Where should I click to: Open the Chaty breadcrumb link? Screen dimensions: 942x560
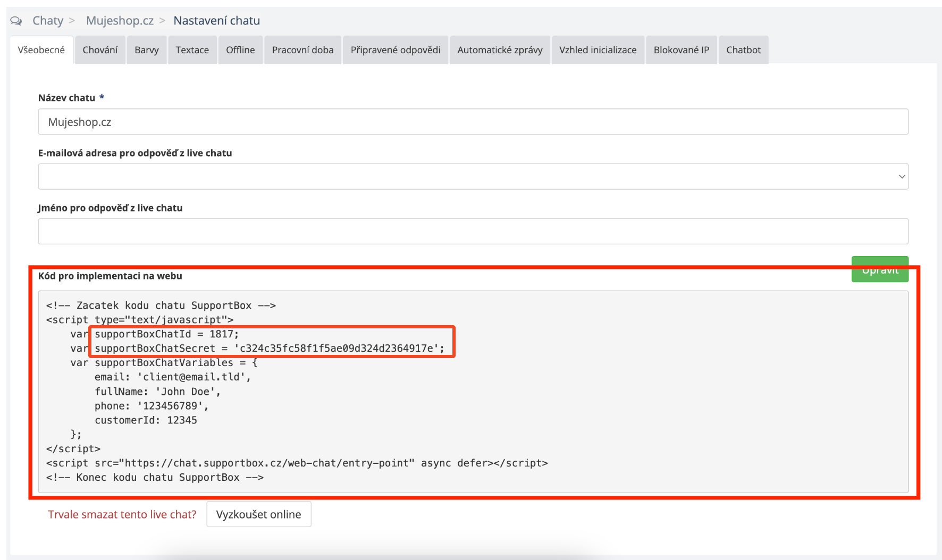pos(48,21)
